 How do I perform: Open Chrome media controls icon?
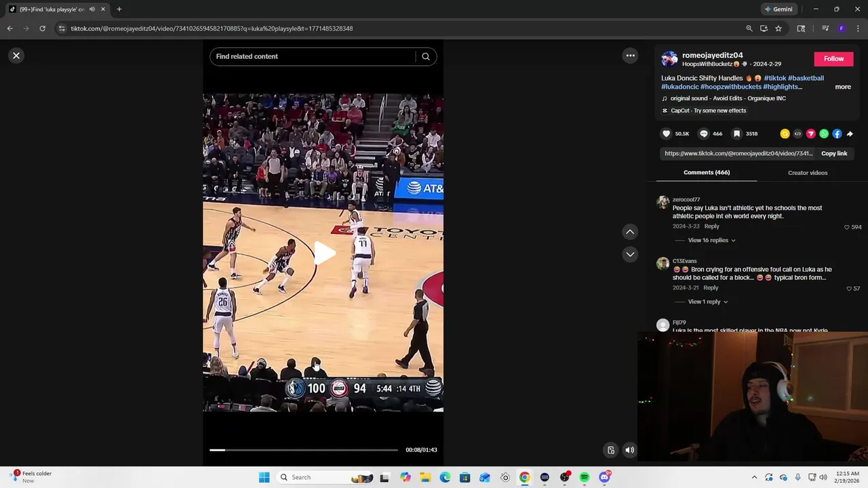click(825, 28)
